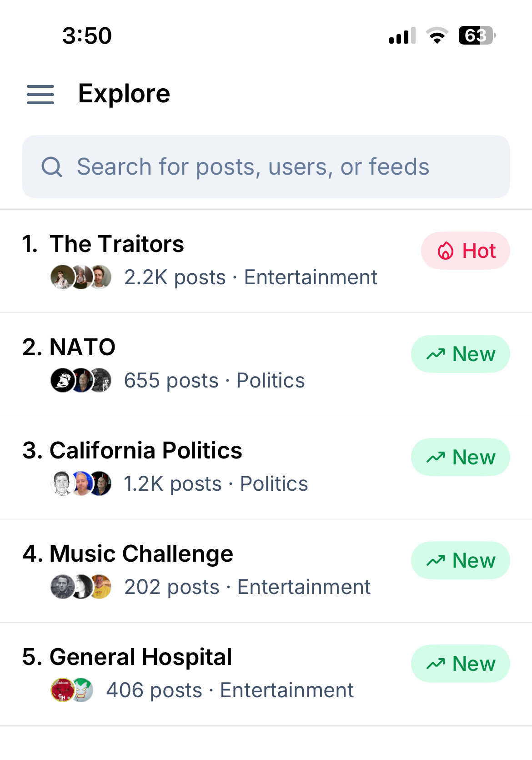Screen dimensions: 532x760
Task: Tap the cellular signal bars icon
Action: click(402, 35)
